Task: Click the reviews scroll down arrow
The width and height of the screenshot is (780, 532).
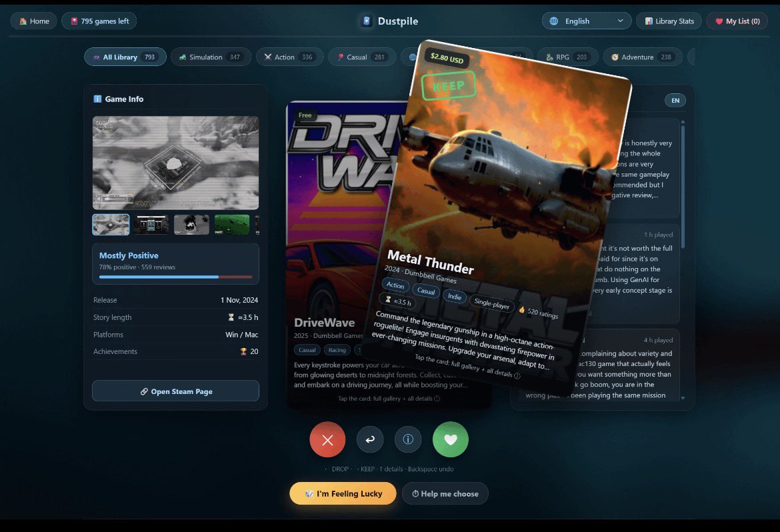Action: pyautogui.click(x=683, y=398)
